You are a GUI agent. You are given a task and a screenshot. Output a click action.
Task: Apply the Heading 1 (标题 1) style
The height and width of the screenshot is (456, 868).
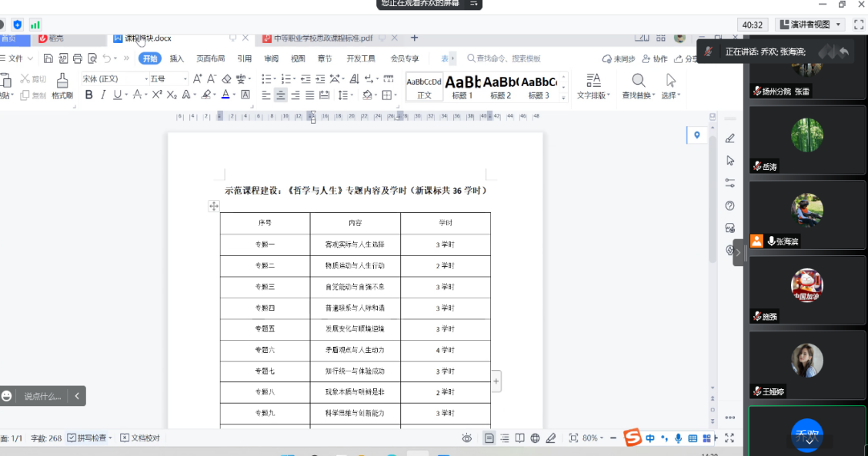click(462, 86)
